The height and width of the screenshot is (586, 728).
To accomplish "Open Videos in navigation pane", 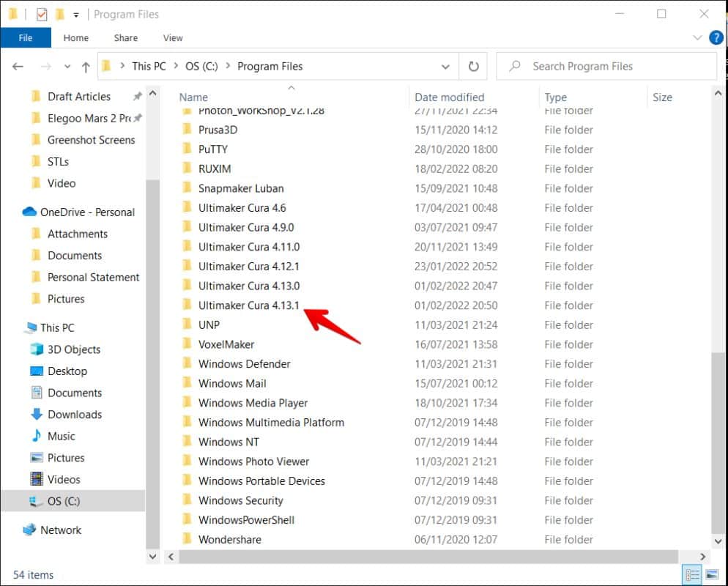I will (64, 479).
